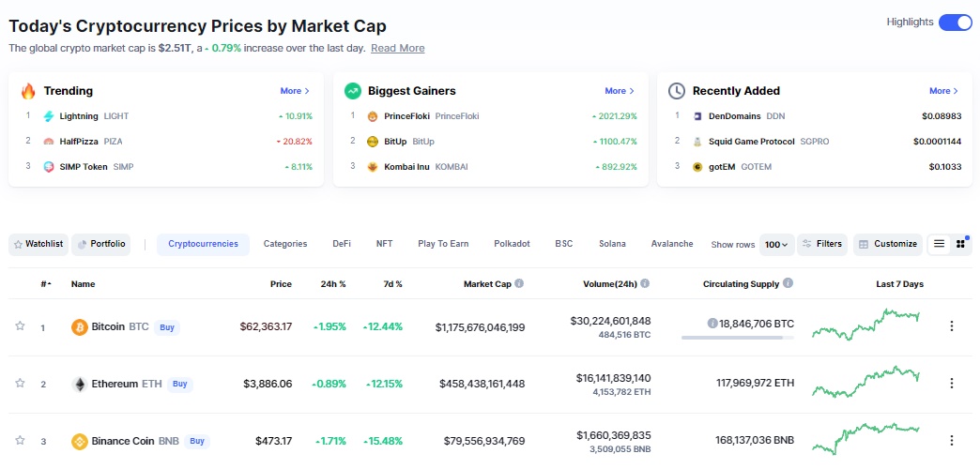This screenshot has height=469, width=980.
Task: Follow the Read More link
Action: pyautogui.click(x=397, y=48)
